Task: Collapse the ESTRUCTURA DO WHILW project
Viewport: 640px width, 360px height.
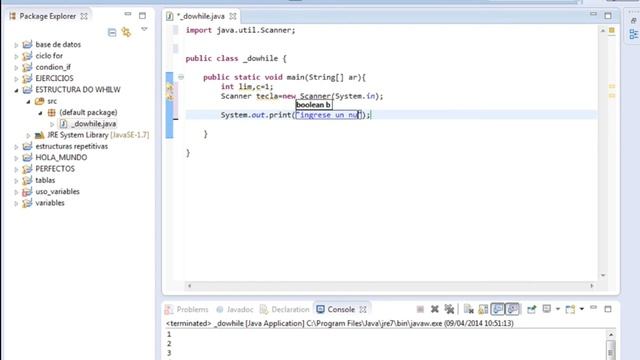Action: pos(16,90)
